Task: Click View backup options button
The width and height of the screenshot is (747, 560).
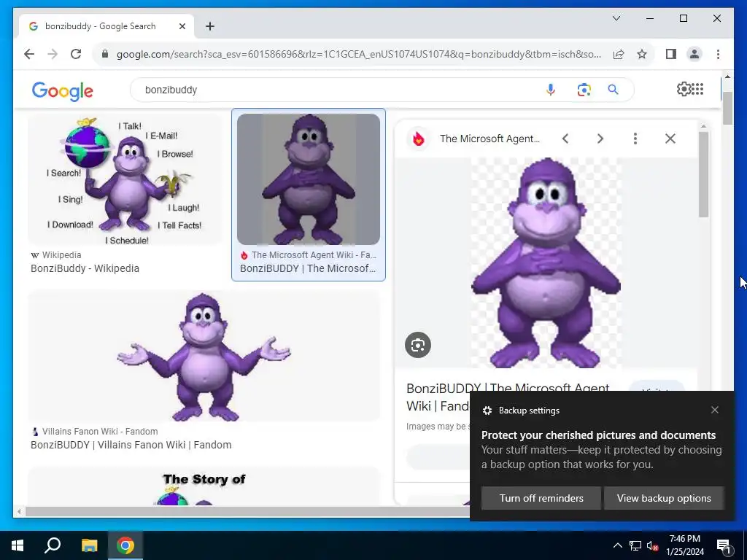Action: coord(664,498)
